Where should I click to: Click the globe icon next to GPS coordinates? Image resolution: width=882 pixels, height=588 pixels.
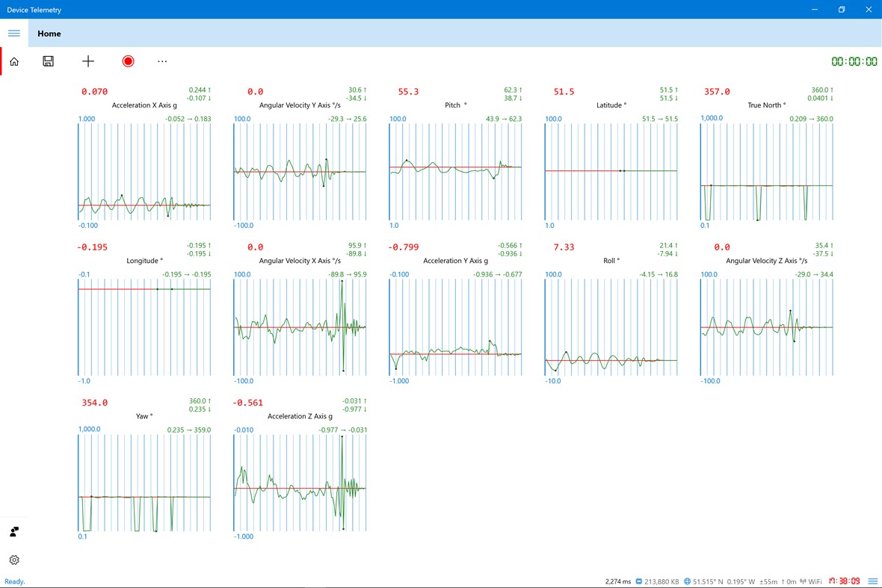point(688,581)
